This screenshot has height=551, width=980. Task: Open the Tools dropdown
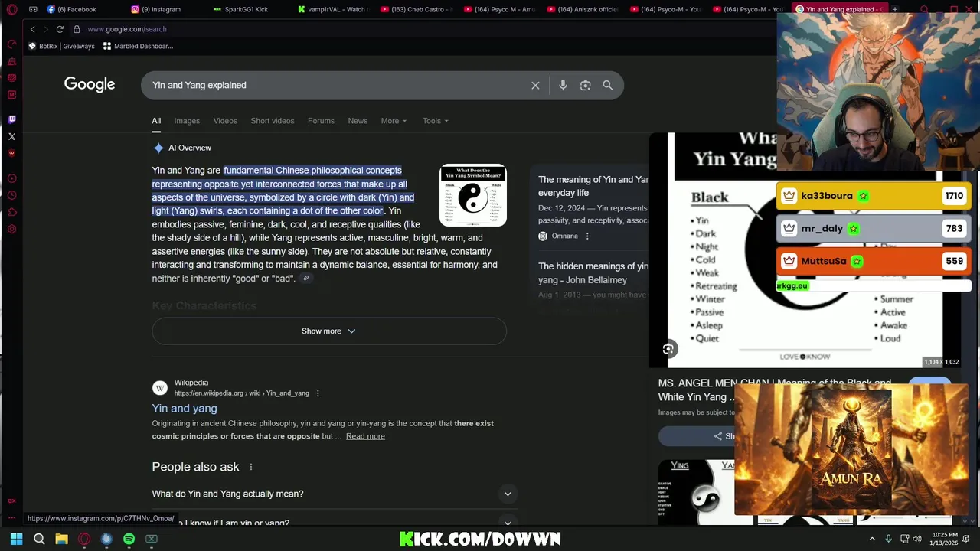tap(436, 121)
